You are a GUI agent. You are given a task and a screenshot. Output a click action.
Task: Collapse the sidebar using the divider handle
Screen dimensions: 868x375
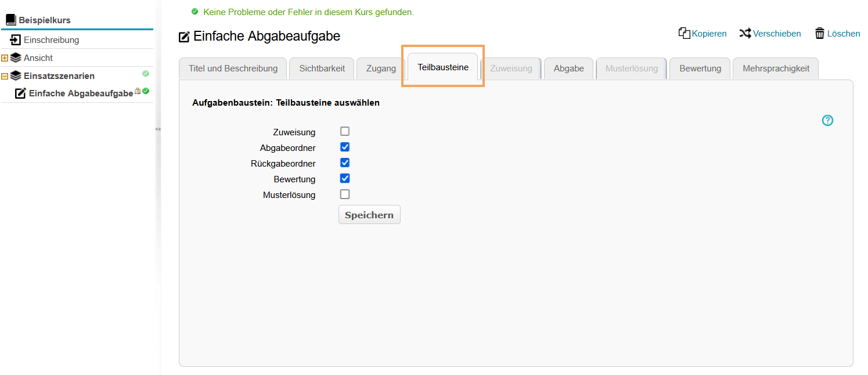[x=157, y=129]
